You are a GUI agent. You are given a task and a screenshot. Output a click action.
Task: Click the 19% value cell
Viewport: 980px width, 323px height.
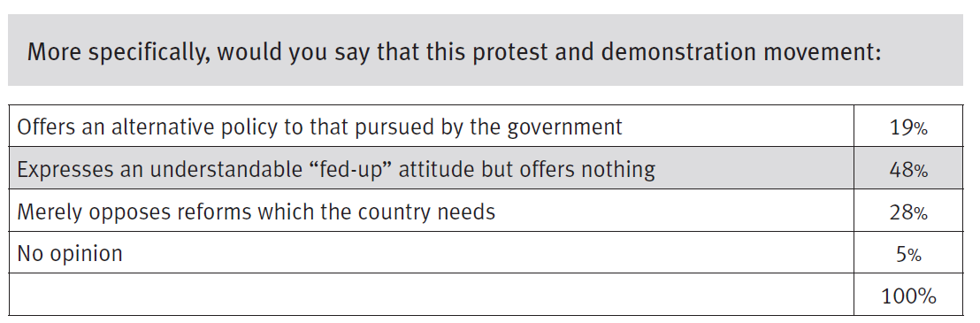908,127
